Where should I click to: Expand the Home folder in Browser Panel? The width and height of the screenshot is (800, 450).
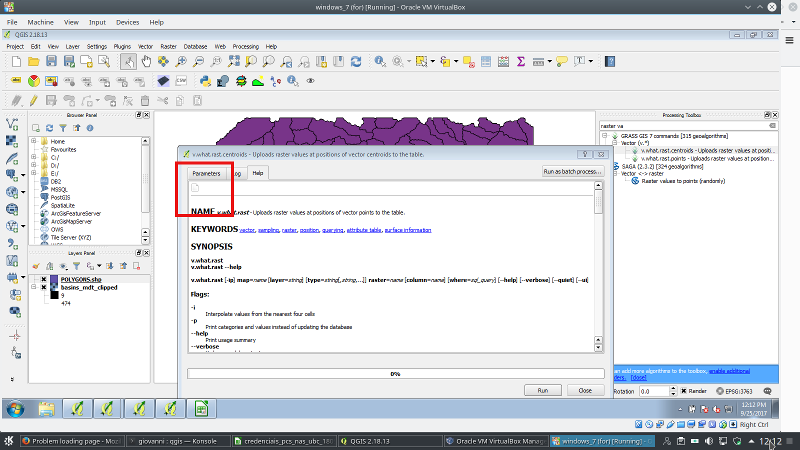33,142
